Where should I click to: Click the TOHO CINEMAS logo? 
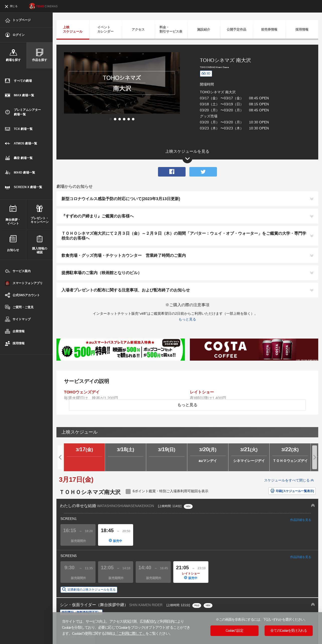click(43, 6)
